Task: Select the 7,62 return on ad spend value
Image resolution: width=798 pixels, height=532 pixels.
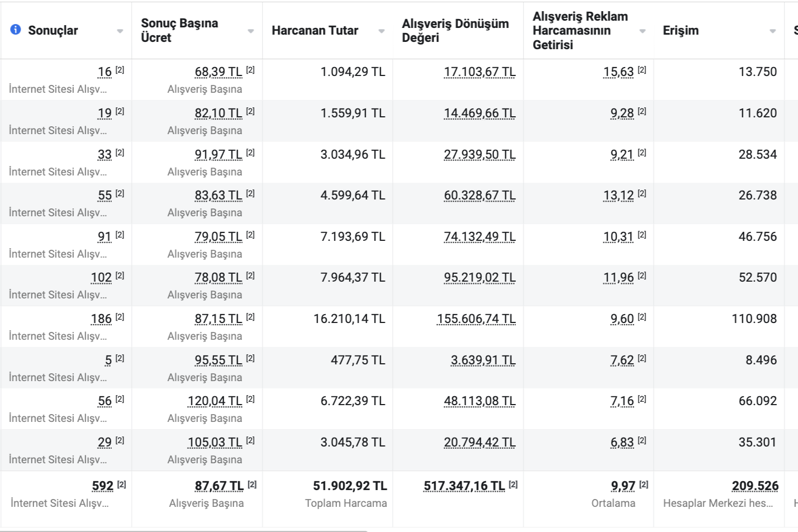Action: pyautogui.click(x=622, y=360)
